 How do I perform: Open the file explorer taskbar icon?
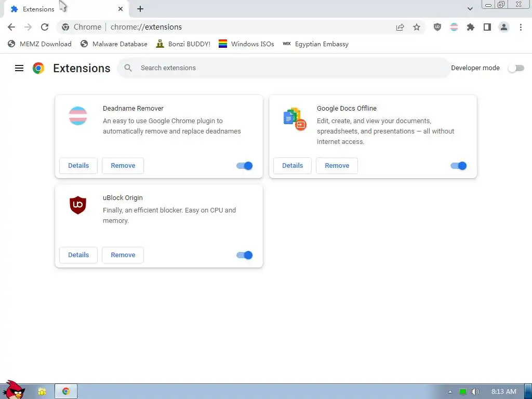point(42,392)
